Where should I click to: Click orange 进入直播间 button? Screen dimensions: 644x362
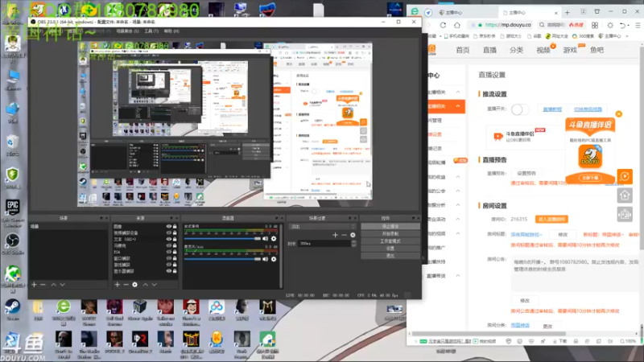(x=551, y=219)
